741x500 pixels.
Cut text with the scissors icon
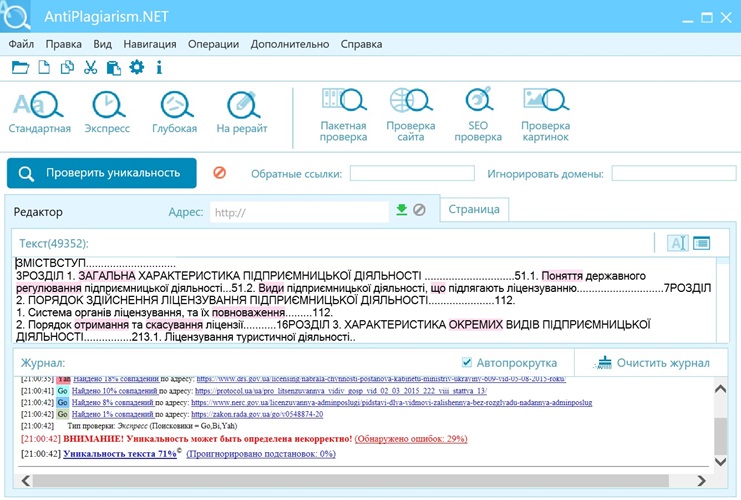(x=90, y=68)
